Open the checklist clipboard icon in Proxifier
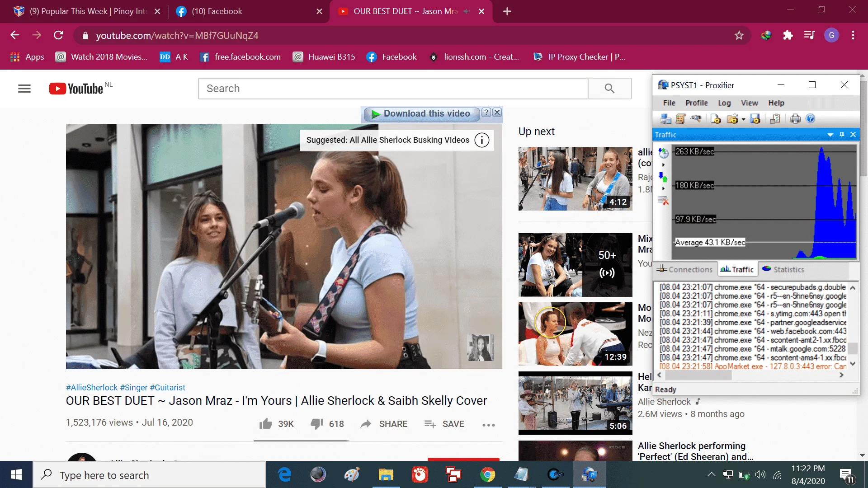 (x=775, y=119)
